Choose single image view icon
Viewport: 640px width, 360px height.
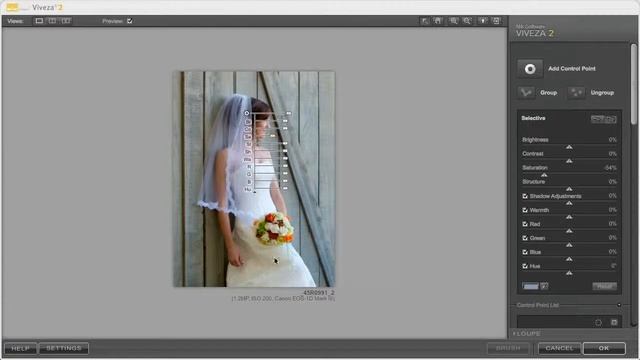(39, 21)
